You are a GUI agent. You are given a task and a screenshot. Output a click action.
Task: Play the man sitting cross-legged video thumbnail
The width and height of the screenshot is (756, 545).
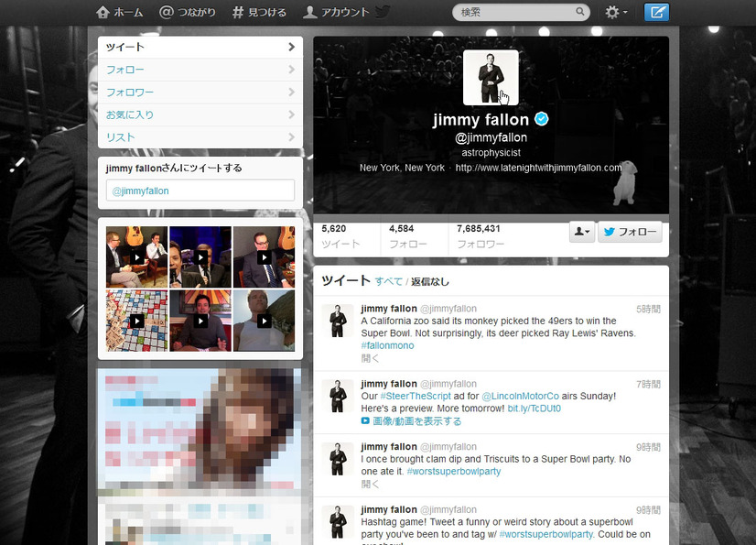[200, 321]
